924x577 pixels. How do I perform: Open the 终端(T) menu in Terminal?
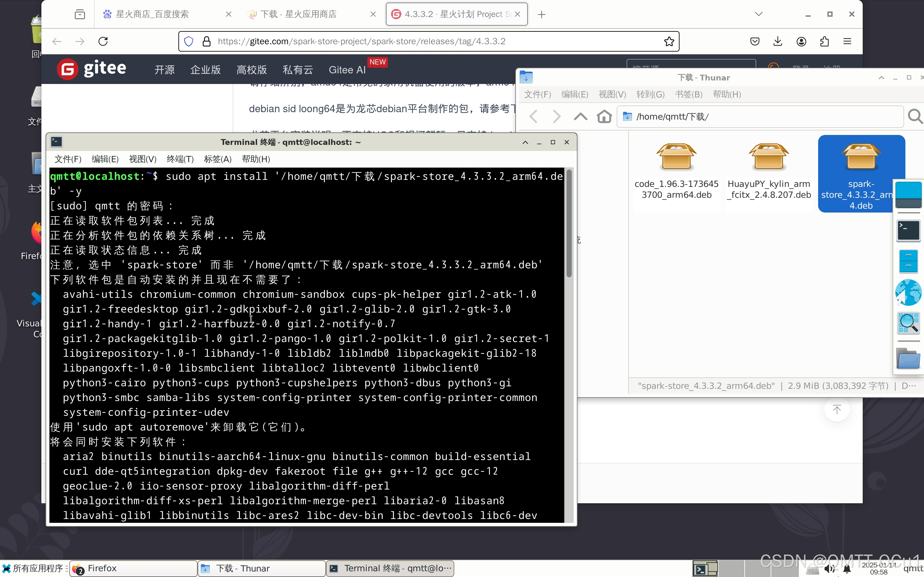pos(180,159)
